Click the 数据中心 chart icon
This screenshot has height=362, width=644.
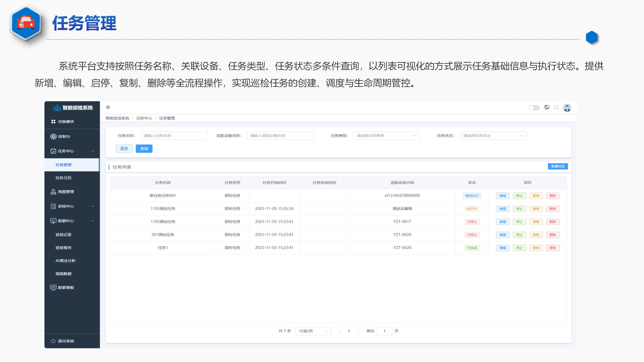click(x=53, y=221)
